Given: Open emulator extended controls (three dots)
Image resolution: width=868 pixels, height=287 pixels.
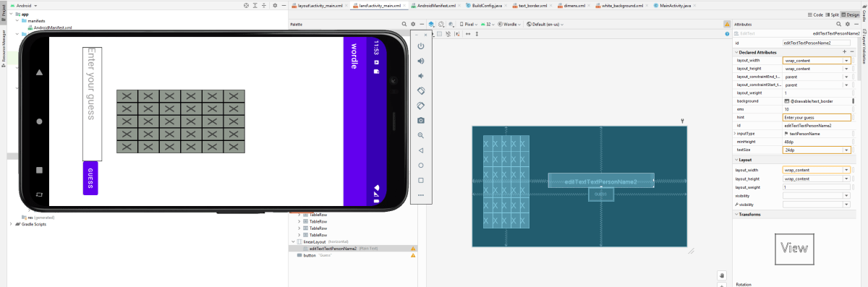Looking at the screenshot, I should tap(420, 195).
